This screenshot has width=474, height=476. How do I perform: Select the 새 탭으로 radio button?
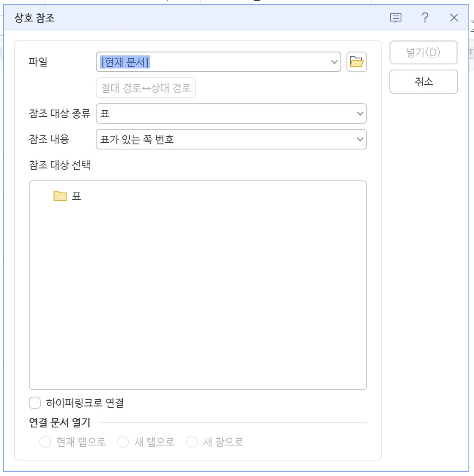click(x=123, y=442)
